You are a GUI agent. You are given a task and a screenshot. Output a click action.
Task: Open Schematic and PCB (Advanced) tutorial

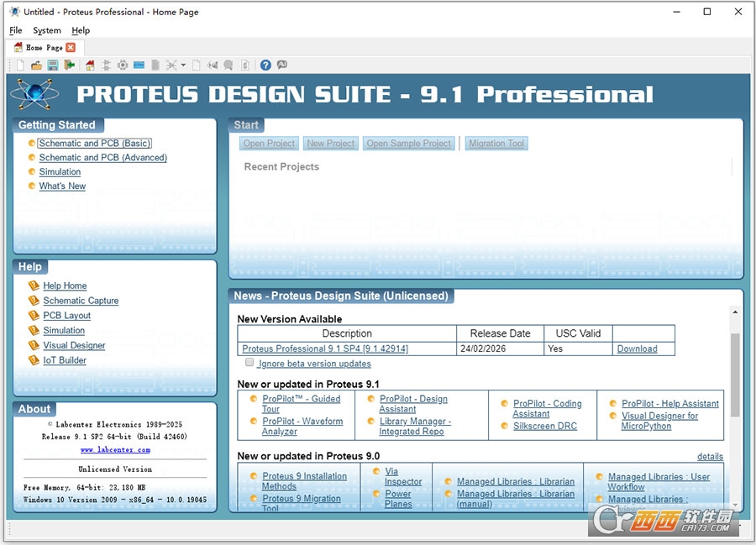[x=103, y=158]
